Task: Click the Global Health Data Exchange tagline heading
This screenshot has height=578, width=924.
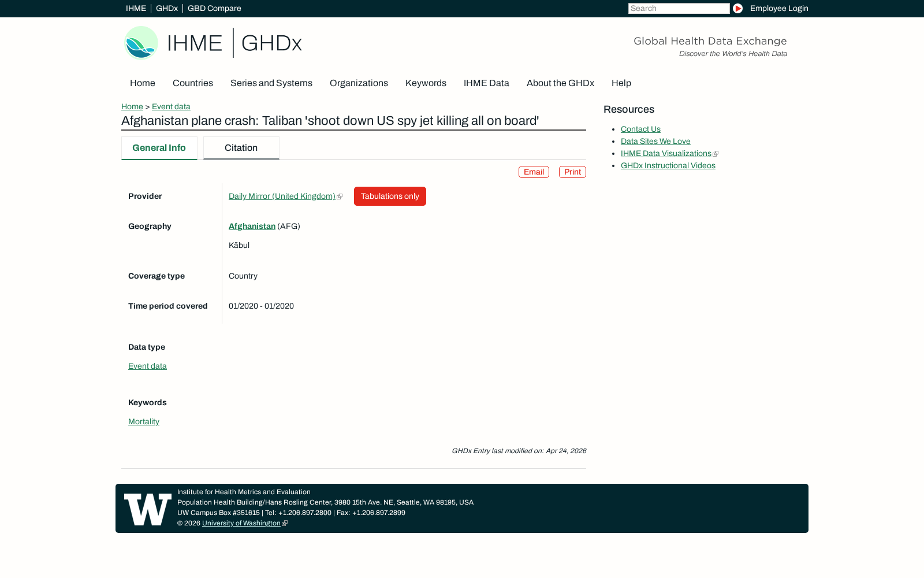Action: coord(710,41)
